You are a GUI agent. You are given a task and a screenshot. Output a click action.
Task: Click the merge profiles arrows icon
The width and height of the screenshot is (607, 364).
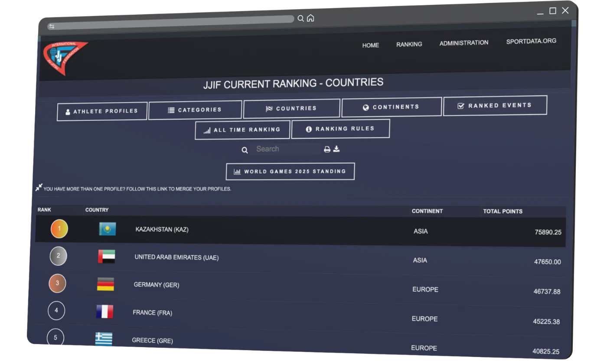click(x=39, y=188)
